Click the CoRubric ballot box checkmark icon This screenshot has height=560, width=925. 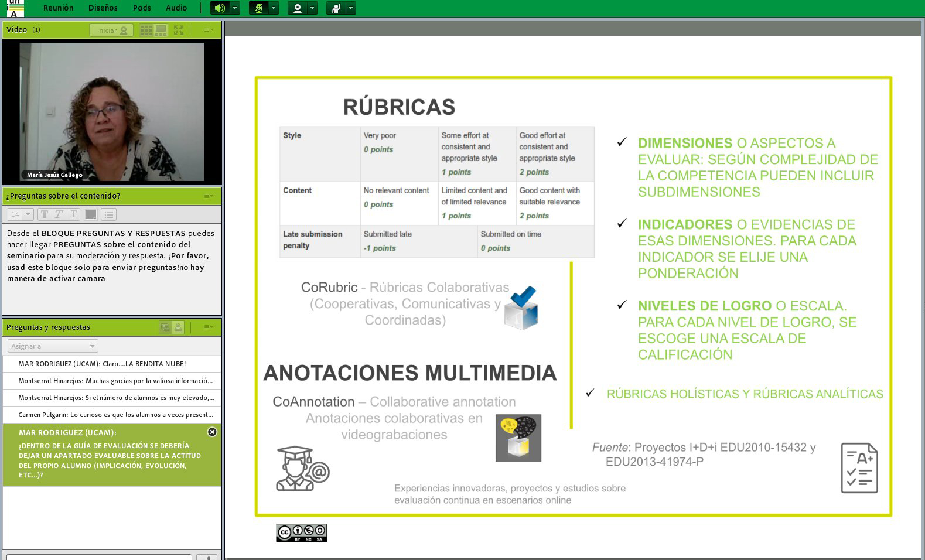tap(521, 308)
